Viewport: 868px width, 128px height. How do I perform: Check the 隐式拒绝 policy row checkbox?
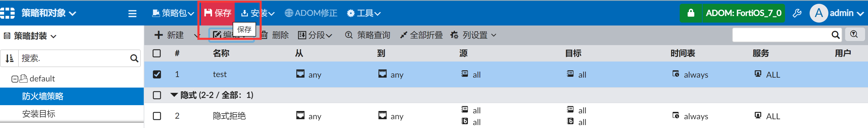157,116
